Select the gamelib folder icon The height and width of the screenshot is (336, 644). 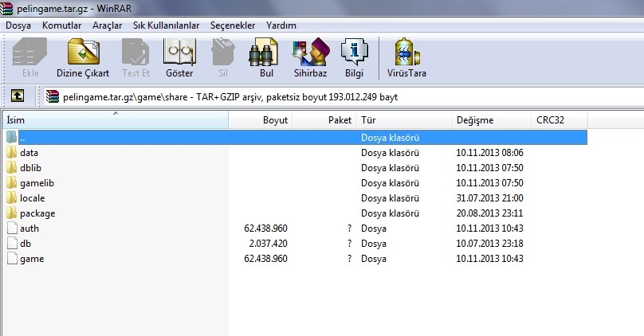[11, 183]
